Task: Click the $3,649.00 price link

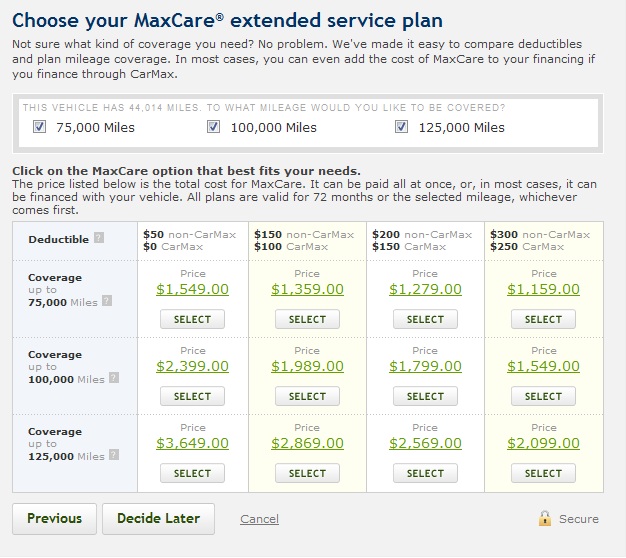Action: point(192,443)
